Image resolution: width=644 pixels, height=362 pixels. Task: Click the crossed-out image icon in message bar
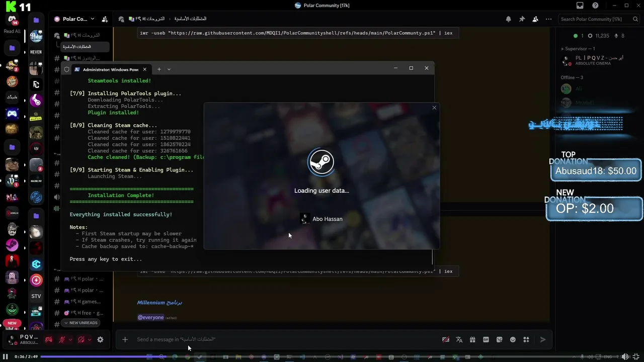pos(445,339)
